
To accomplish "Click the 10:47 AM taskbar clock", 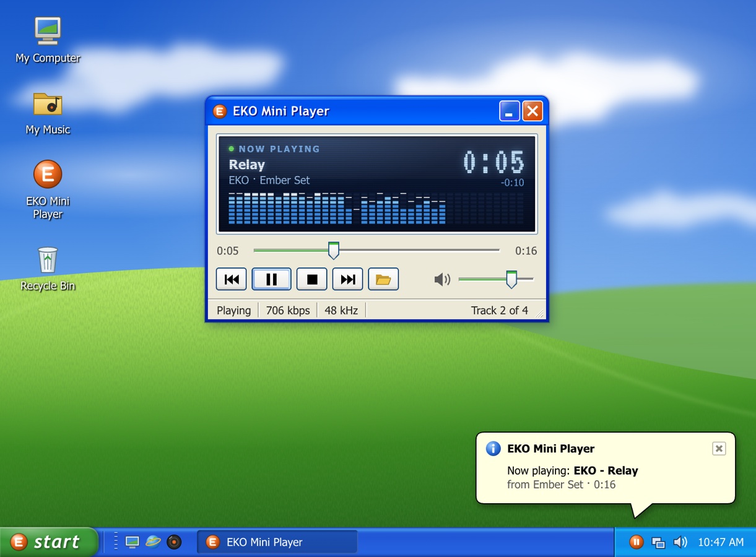I will tap(721, 542).
